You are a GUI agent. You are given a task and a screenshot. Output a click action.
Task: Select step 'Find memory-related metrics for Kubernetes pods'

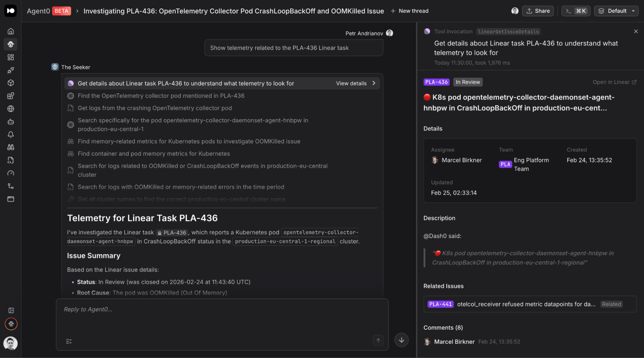click(189, 141)
